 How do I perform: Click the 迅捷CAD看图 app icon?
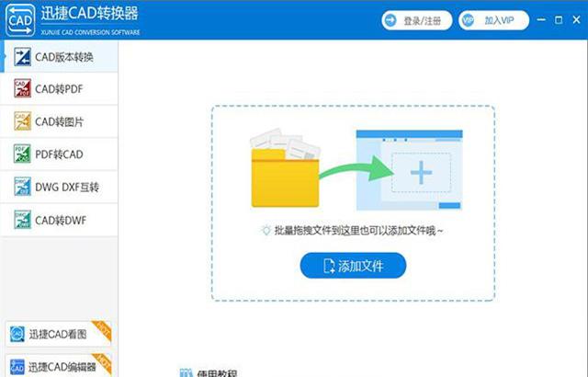[17, 334]
